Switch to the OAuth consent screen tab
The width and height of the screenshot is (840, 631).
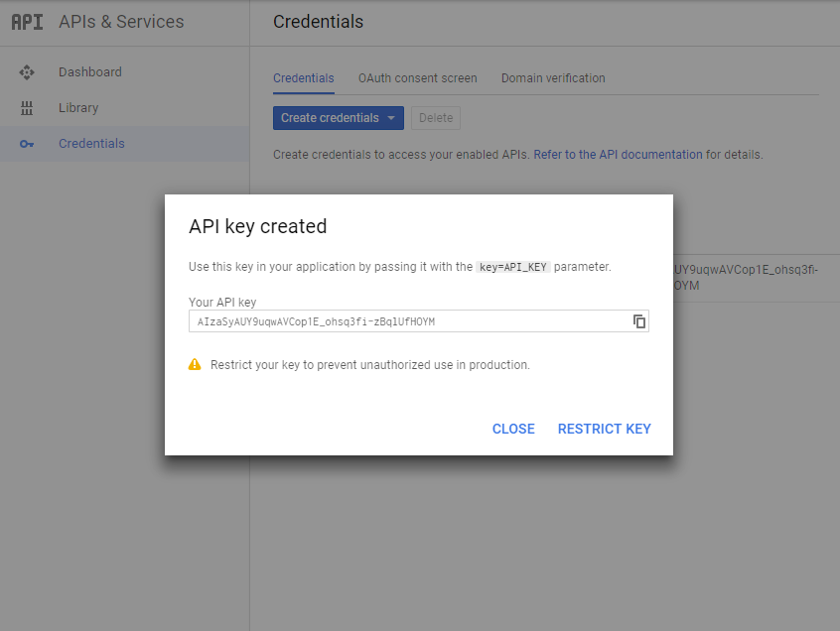(x=418, y=78)
